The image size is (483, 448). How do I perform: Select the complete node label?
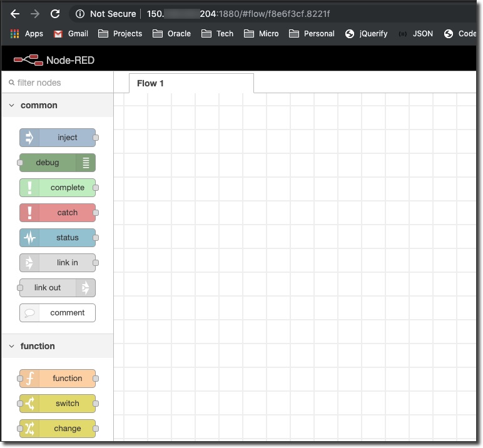click(68, 188)
